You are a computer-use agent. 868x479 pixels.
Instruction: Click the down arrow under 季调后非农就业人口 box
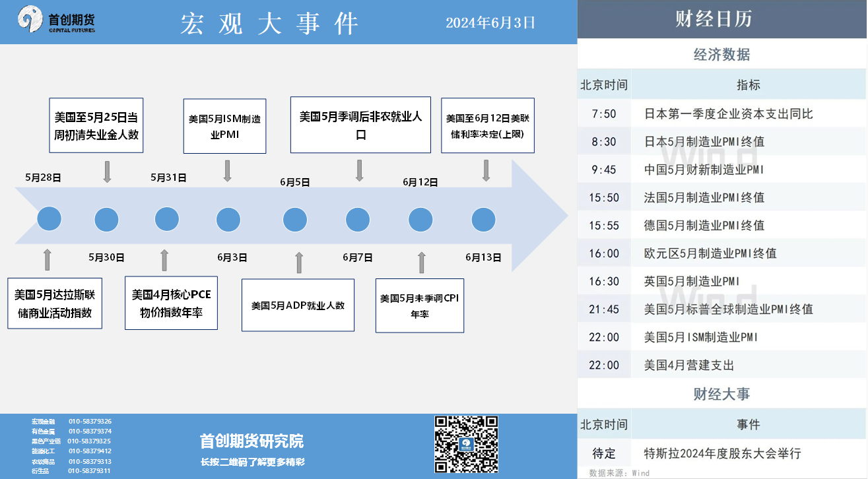tap(360, 170)
